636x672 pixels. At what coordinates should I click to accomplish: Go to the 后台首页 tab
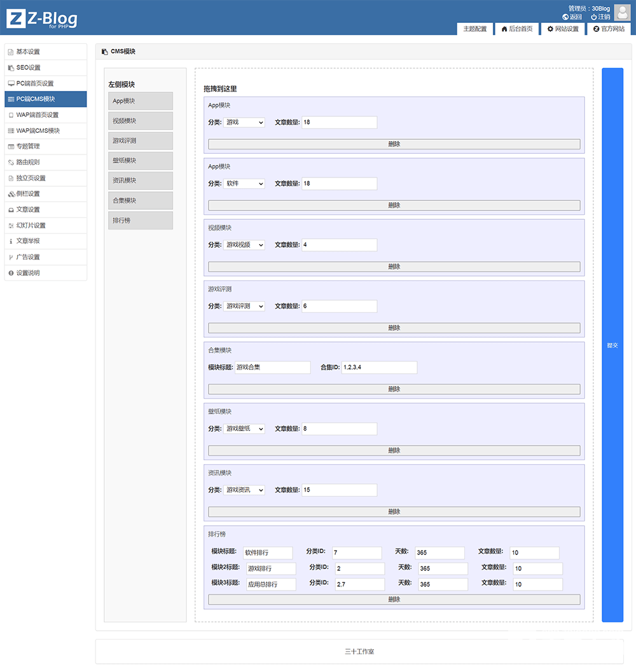coord(517,29)
